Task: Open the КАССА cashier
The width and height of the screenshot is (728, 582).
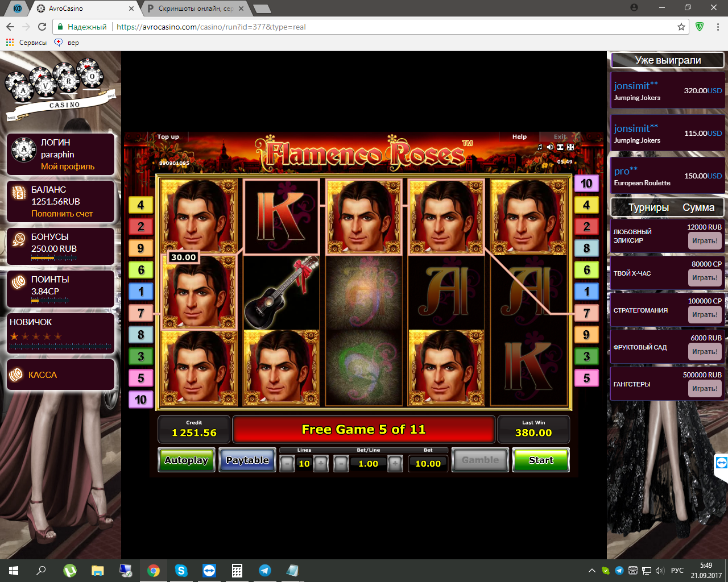Action: [60, 375]
